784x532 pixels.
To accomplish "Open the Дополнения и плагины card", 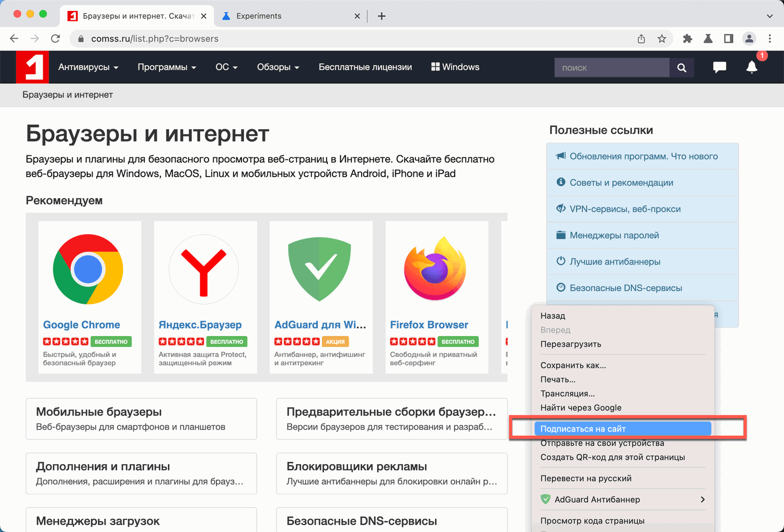I will click(x=141, y=473).
